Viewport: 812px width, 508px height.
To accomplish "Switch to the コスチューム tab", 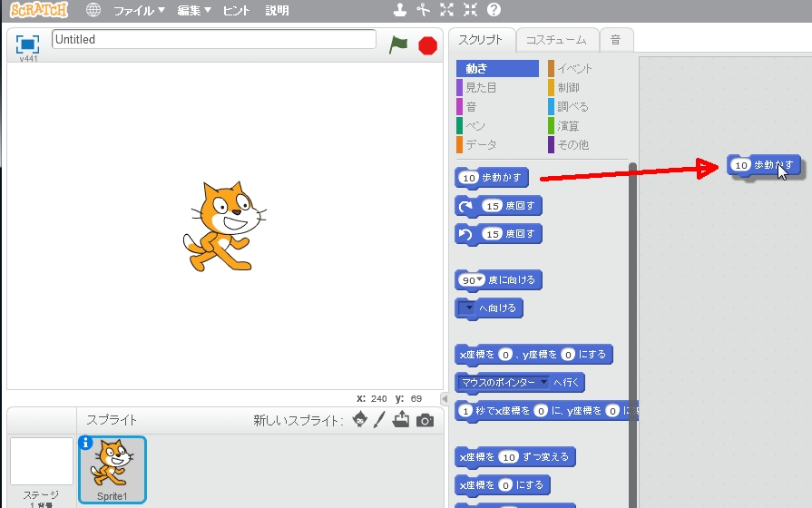I will (556, 40).
